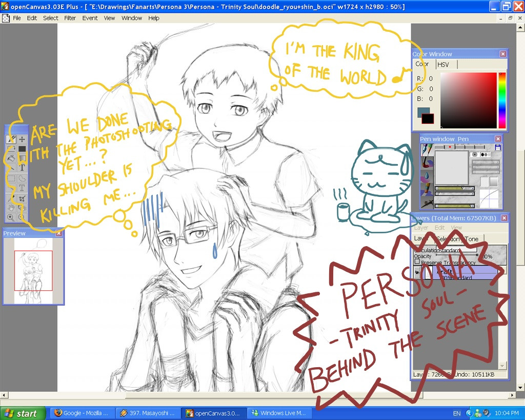Select the Move tool with the cross arrows
525x420 pixels.
pos(22,139)
